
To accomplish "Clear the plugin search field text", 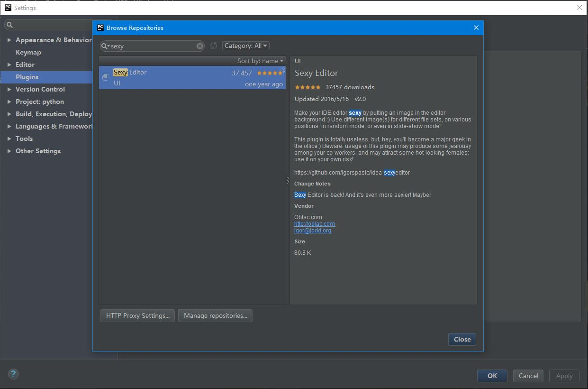I will pyautogui.click(x=200, y=46).
